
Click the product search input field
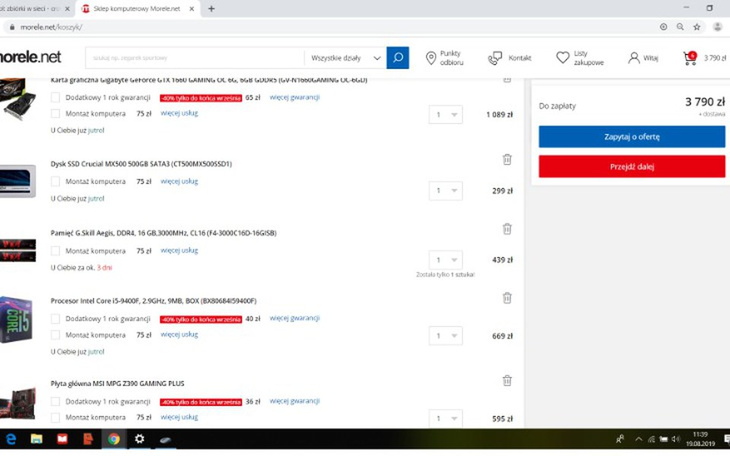coord(195,58)
